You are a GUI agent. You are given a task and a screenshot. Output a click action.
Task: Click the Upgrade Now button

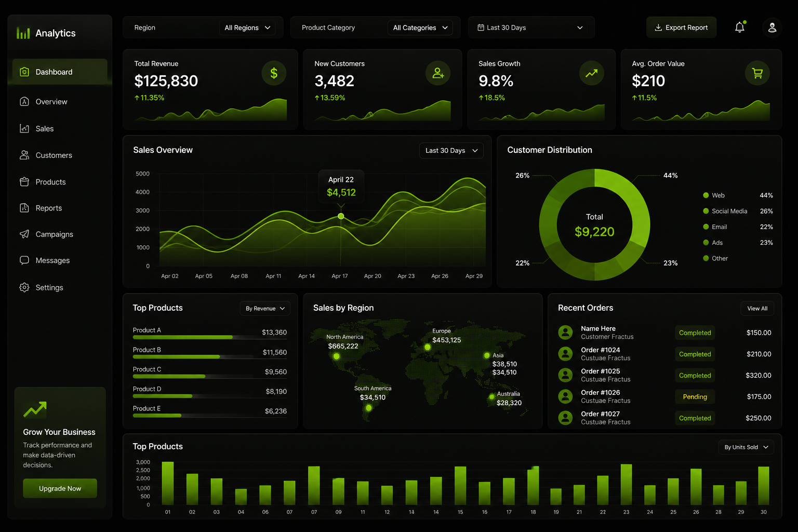click(x=60, y=488)
